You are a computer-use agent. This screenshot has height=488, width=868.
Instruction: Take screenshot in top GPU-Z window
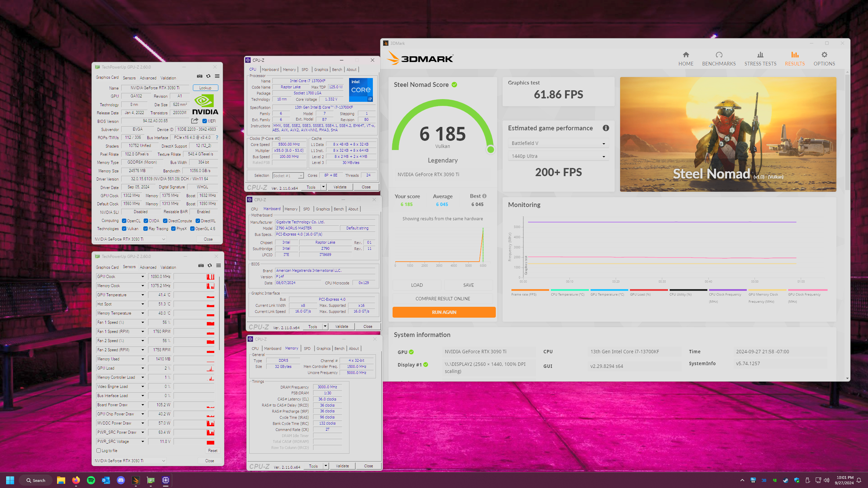click(200, 76)
